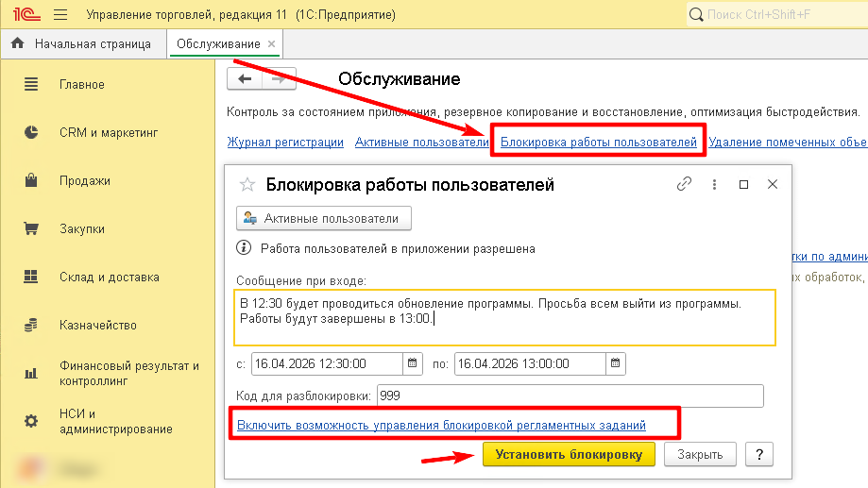
Task: Click the search magnifier icon
Action: point(696,15)
